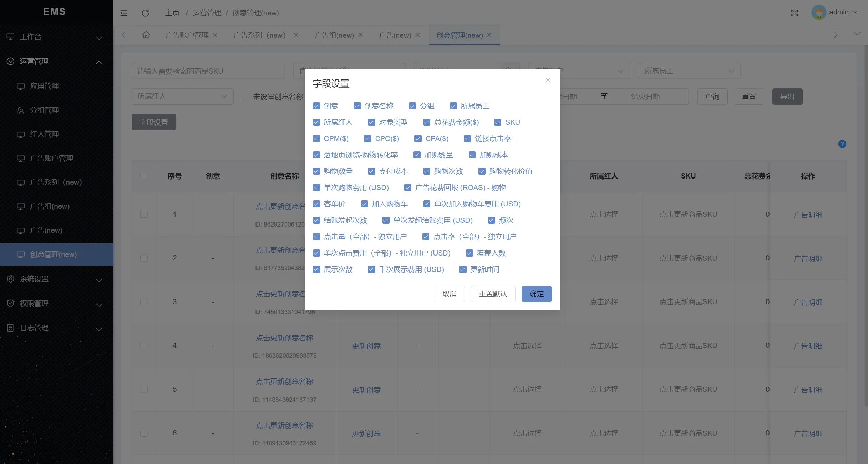Click the refresh page icon
The height and width of the screenshot is (464, 868).
146,13
